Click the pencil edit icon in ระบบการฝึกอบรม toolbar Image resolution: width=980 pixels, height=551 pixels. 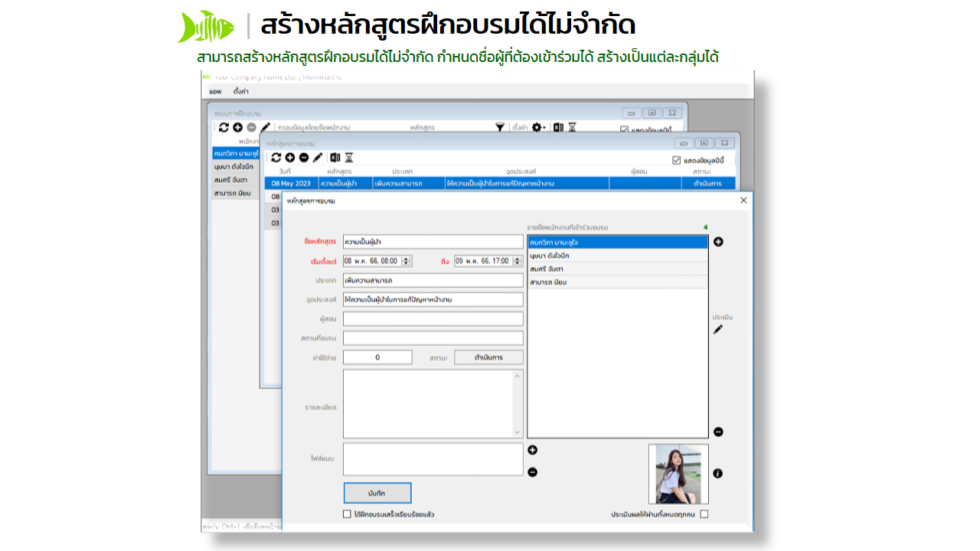coord(266,127)
